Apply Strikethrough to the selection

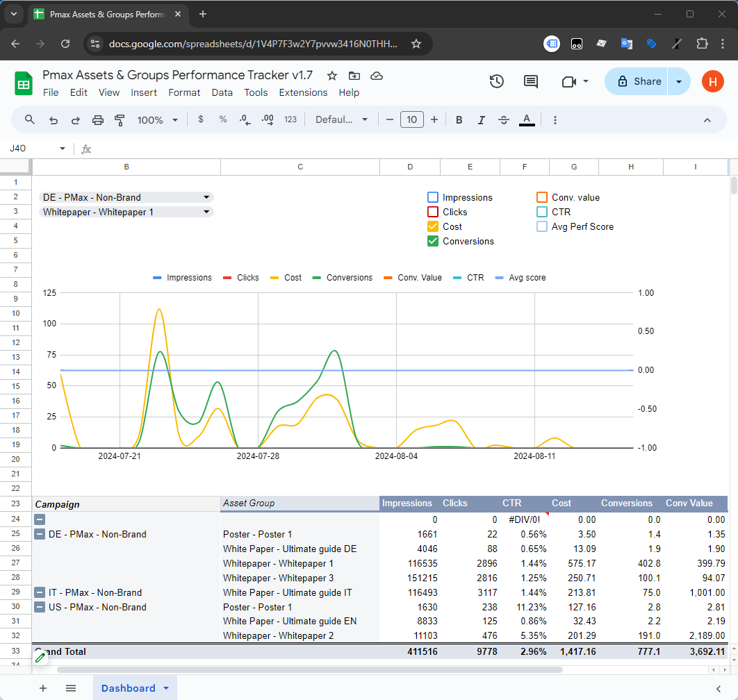coord(504,119)
